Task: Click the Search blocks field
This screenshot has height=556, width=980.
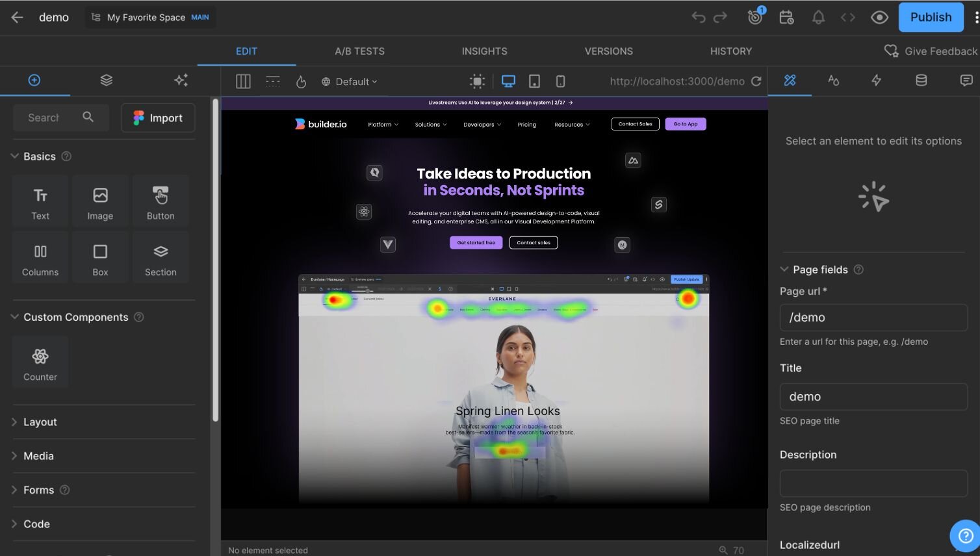Action: tap(61, 118)
